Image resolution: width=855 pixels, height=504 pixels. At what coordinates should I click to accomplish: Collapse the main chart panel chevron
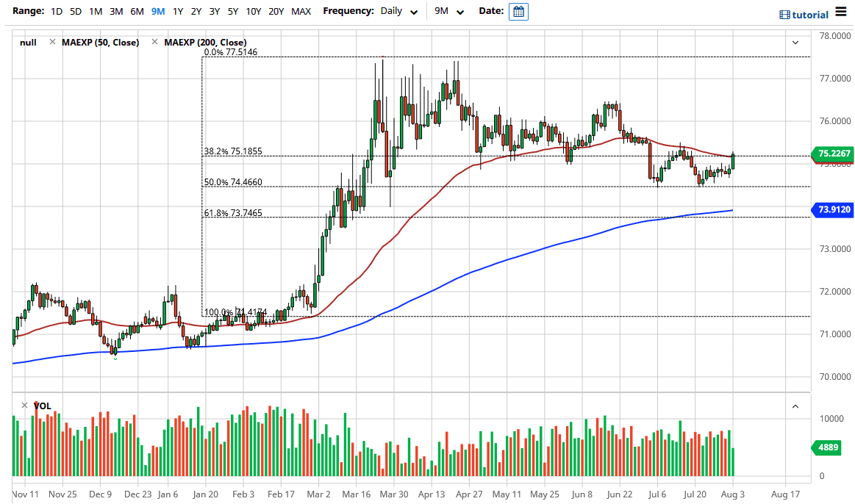coord(795,42)
